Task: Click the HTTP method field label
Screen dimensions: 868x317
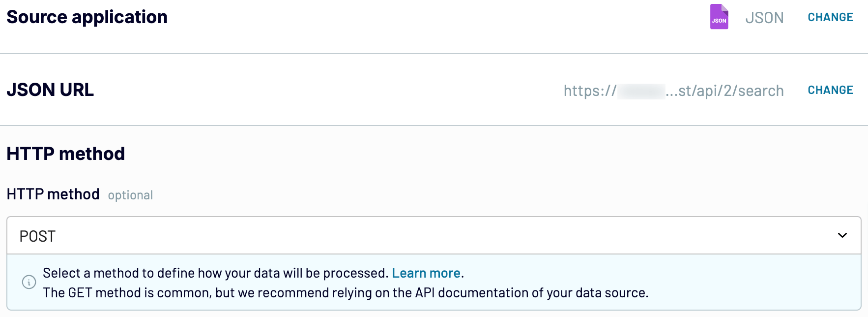Action: pyautogui.click(x=53, y=194)
